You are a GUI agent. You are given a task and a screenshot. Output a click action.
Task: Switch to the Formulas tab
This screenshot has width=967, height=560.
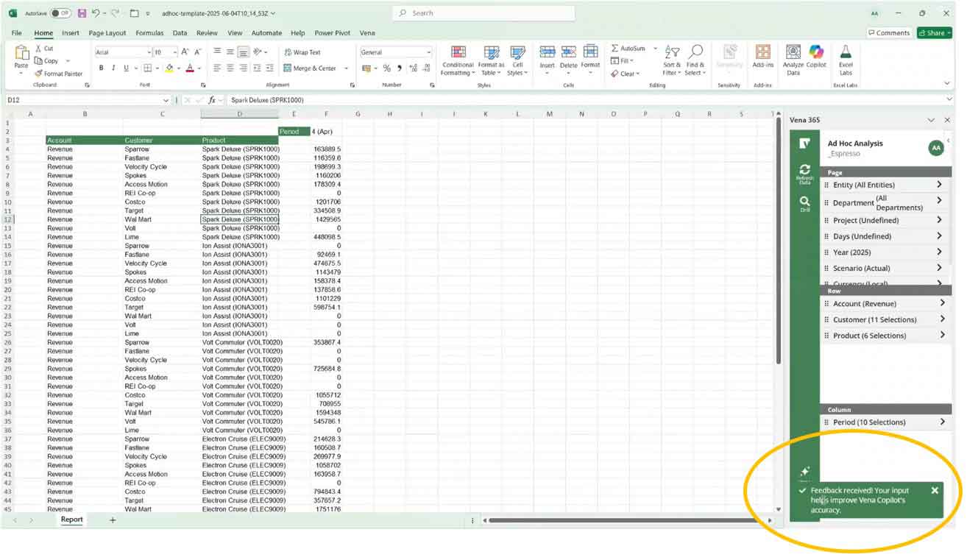[x=149, y=33]
